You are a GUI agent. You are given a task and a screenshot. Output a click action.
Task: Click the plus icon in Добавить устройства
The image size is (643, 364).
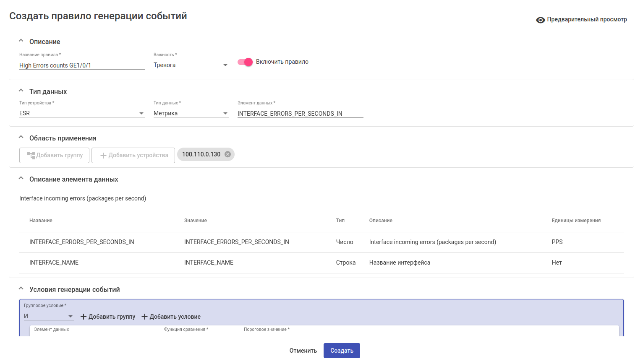pyautogui.click(x=103, y=156)
